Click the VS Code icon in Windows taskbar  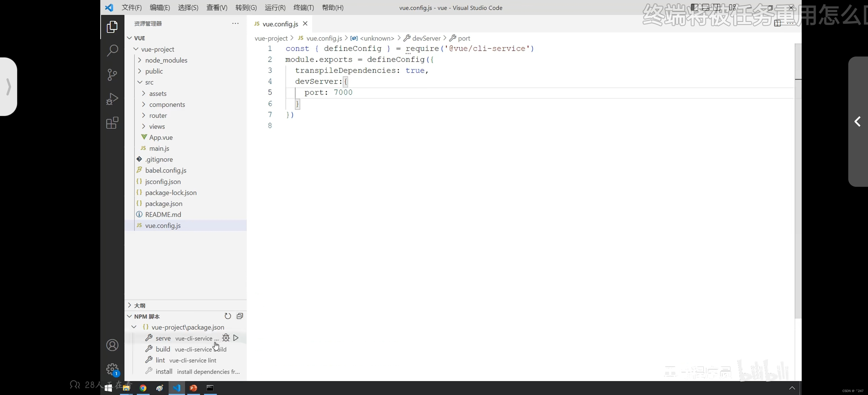click(x=176, y=388)
